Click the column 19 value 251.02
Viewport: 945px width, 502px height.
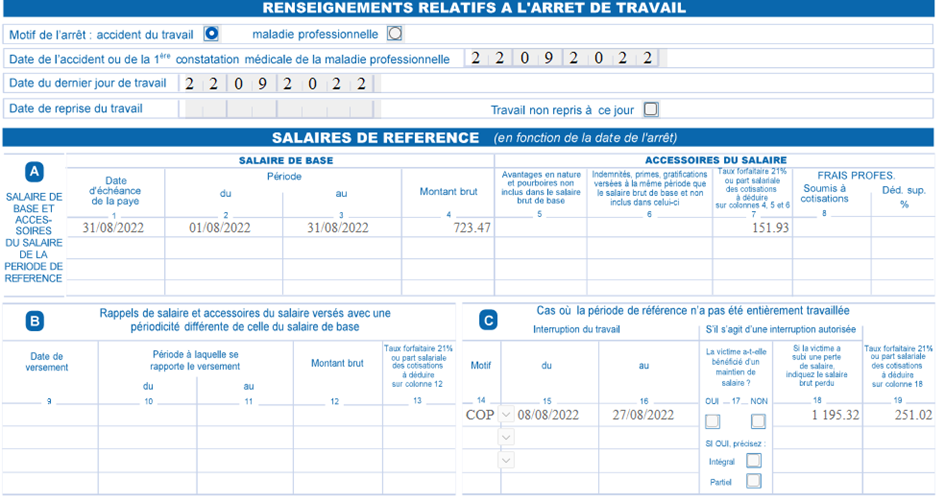tap(914, 415)
